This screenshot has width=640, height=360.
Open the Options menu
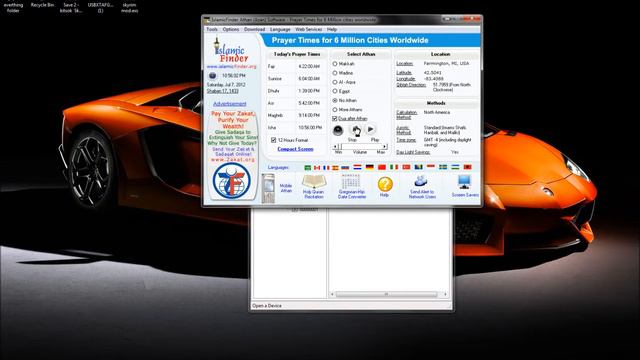[x=231, y=29]
